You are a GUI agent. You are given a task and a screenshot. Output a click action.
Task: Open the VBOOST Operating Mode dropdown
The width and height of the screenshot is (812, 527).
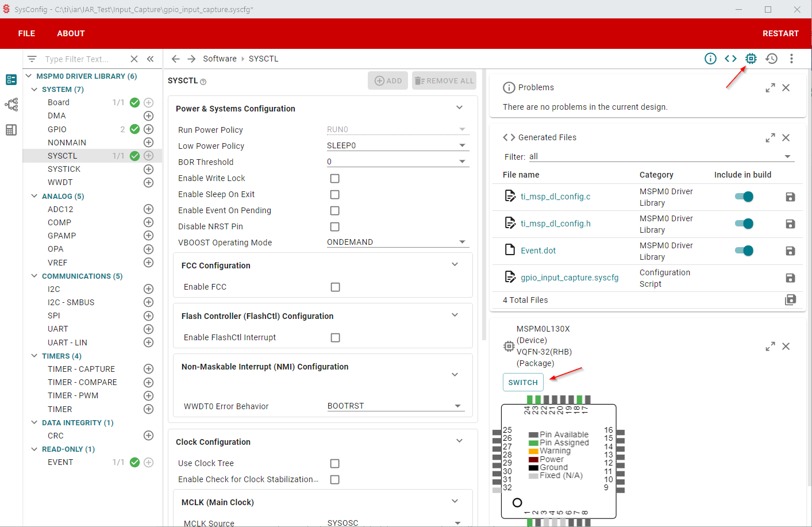click(x=398, y=243)
